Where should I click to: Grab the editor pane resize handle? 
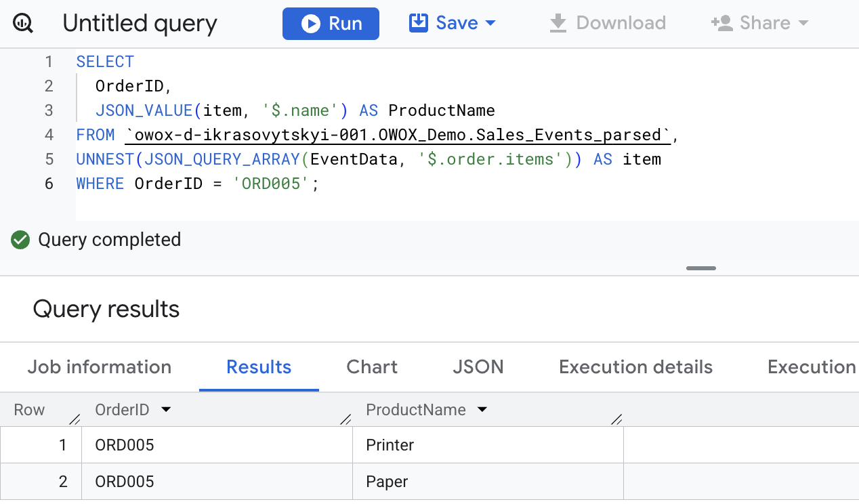click(701, 268)
